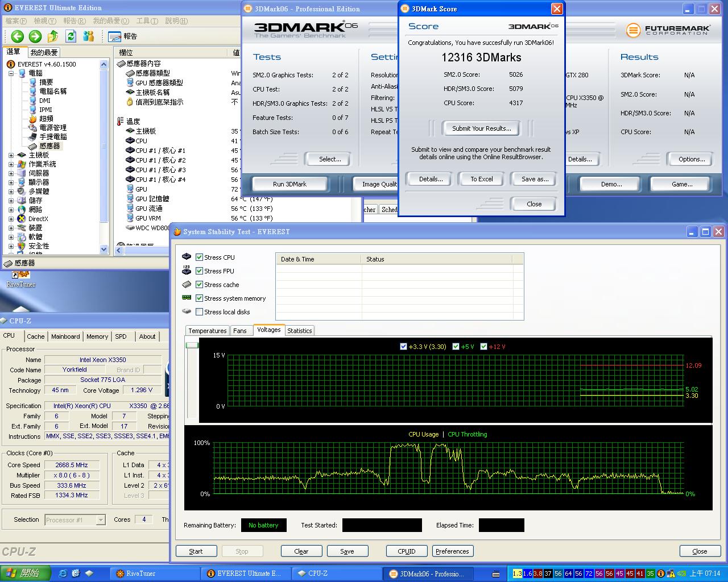Click the Stress local disks drive icon

[x=187, y=311]
